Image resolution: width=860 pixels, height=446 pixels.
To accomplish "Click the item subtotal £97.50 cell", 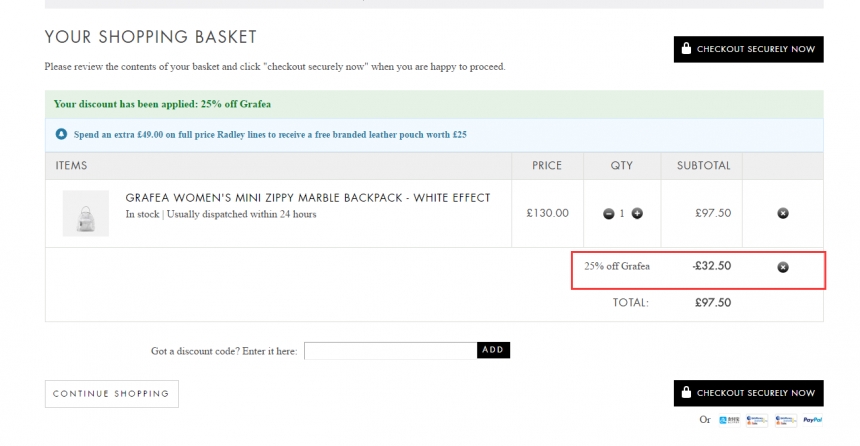I will point(701,213).
